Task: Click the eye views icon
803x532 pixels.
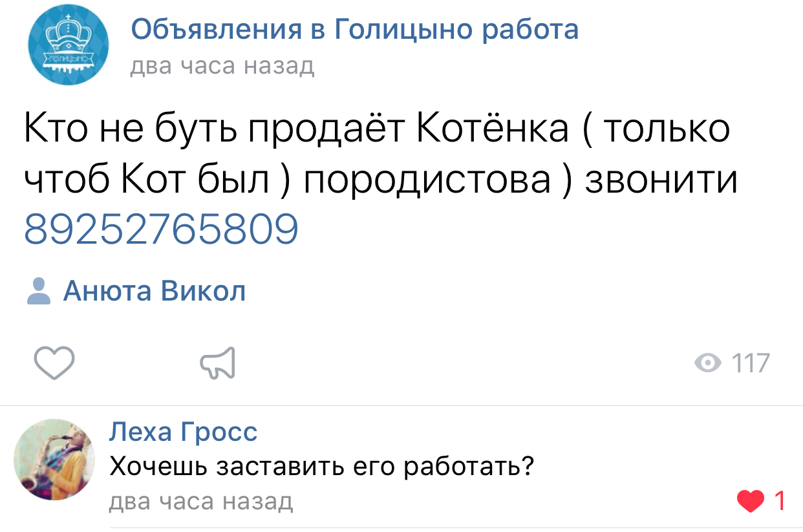Action: (x=708, y=363)
